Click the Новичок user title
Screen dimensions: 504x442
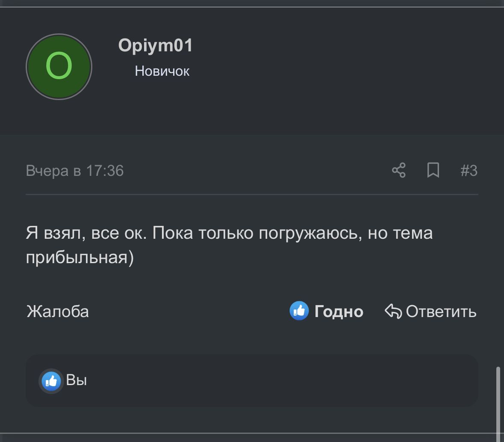coord(162,71)
